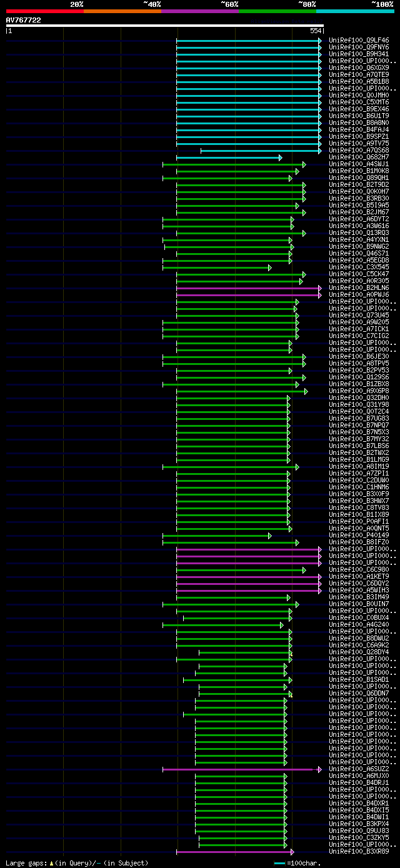The image size is (400, 868).
Task: Select the UniRef100_B9SPZ1 label
Action: [x=359, y=137]
